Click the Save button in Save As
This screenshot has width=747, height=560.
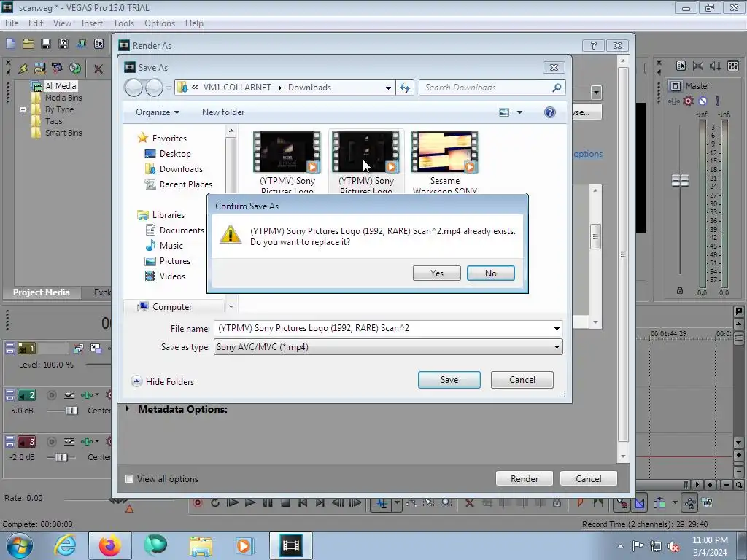click(x=449, y=379)
